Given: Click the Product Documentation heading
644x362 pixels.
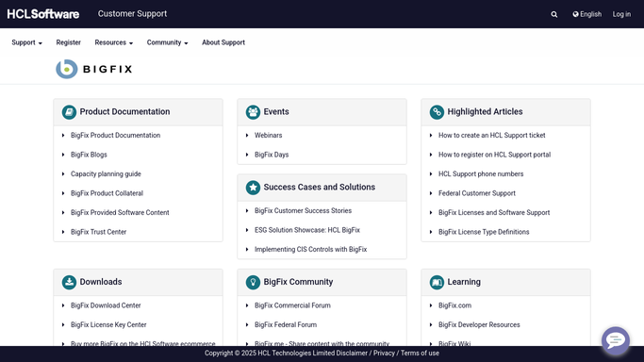Looking at the screenshot, I should click(124, 111).
